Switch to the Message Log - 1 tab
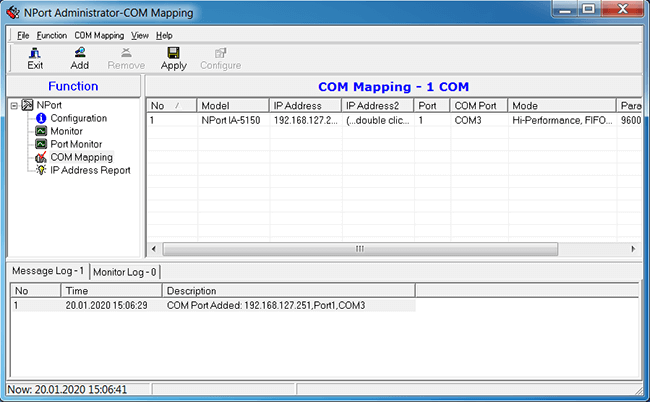Screen dimensions: 650x402 (48, 271)
